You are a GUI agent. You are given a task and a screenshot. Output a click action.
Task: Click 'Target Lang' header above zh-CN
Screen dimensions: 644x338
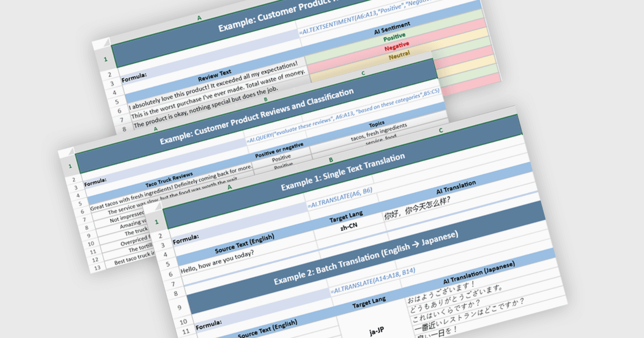click(x=347, y=217)
